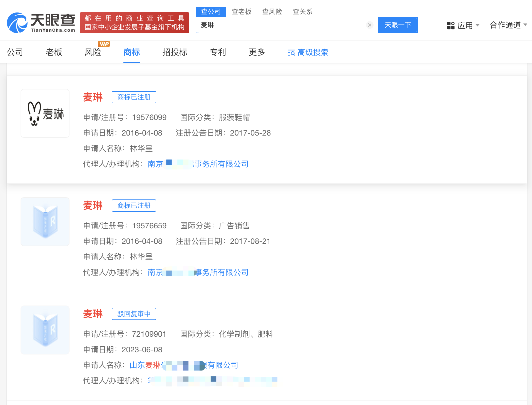532x405 pixels.
Task: Open placeholder thumbnail for trademark 19576659
Action: tap(45, 222)
